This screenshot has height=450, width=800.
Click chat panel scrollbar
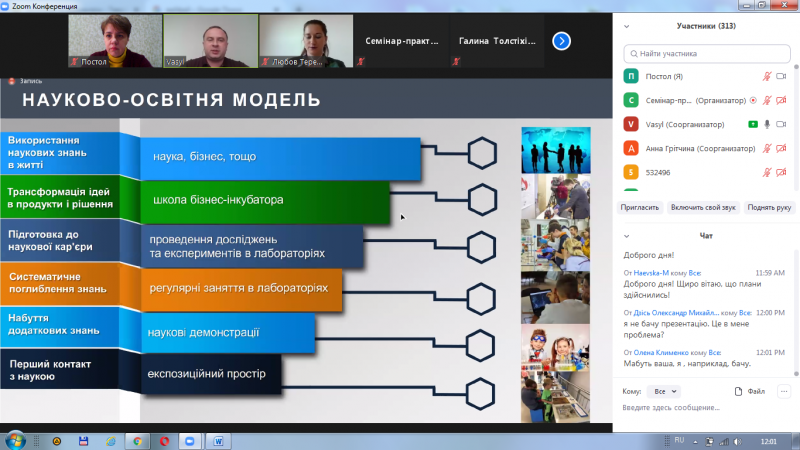[x=796, y=311]
